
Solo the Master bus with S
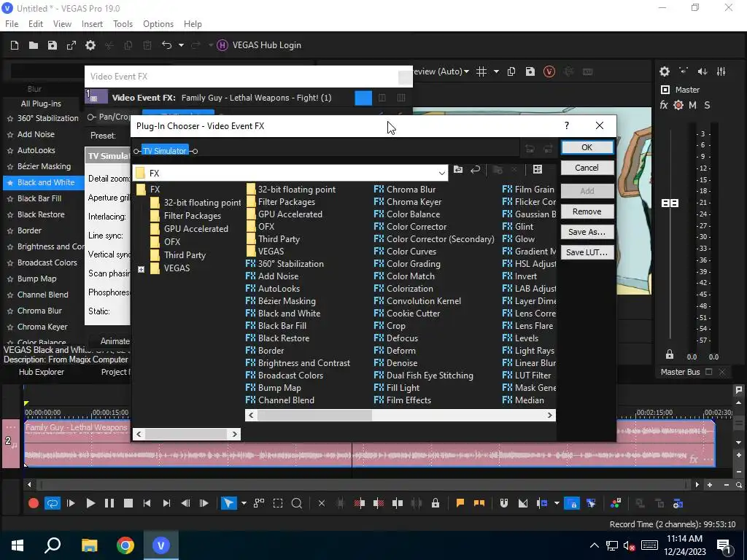coord(707,105)
